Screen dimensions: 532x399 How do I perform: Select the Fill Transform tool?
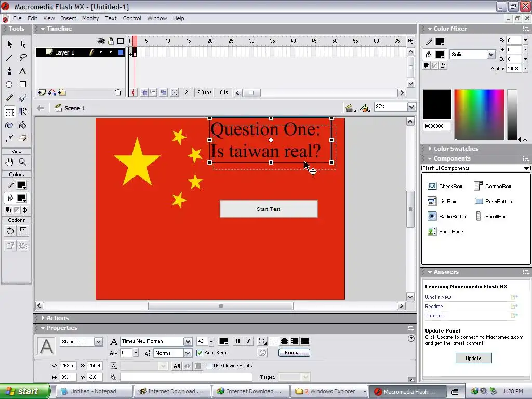(x=23, y=112)
